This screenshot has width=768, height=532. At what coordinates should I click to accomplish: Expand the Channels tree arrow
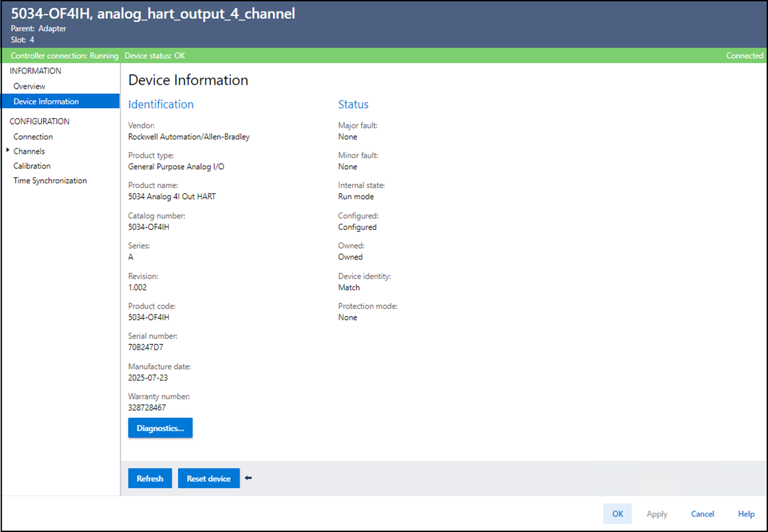8,150
